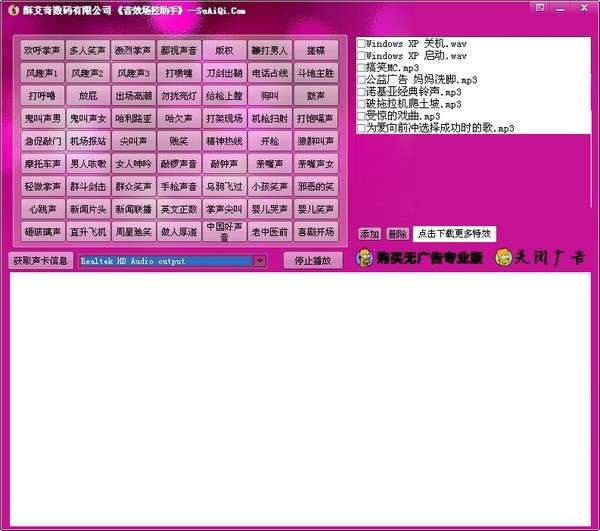Check the Windows XP 启动.wav checkbox
The width and height of the screenshot is (600, 531).
pos(361,56)
